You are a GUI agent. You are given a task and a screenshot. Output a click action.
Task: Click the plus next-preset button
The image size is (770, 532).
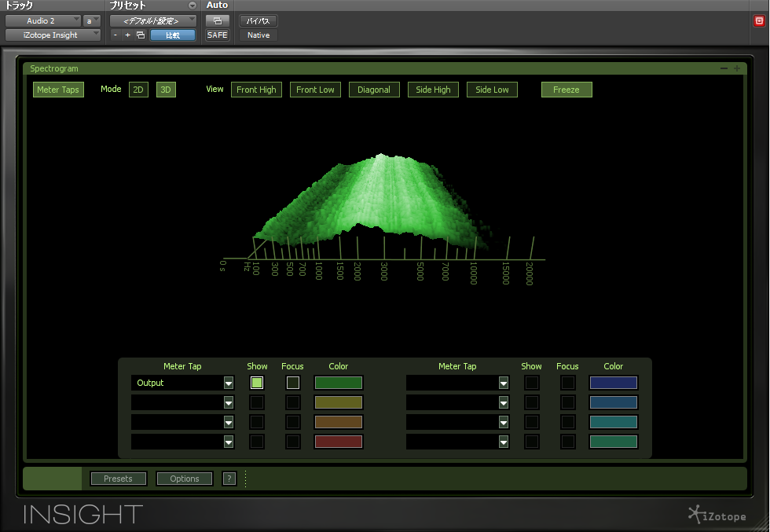(127, 35)
